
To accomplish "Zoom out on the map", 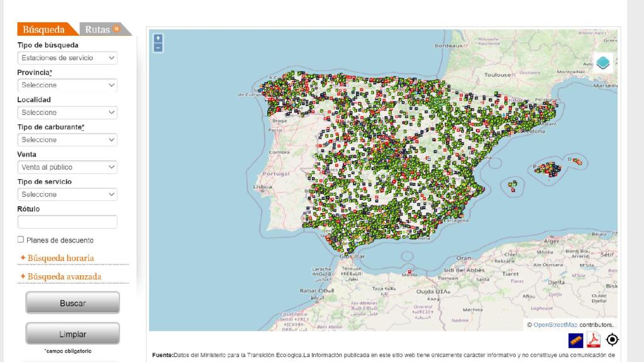I will [x=158, y=48].
